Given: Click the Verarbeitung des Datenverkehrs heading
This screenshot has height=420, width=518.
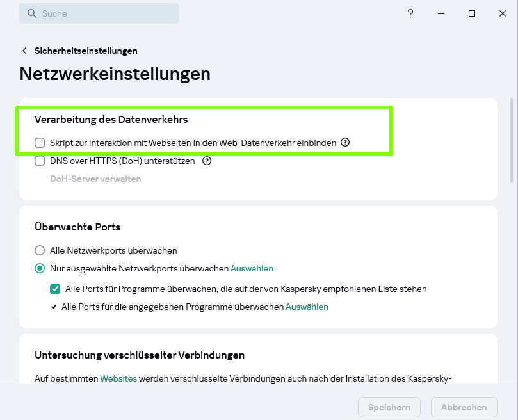Looking at the screenshot, I should (x=111, y=119).
